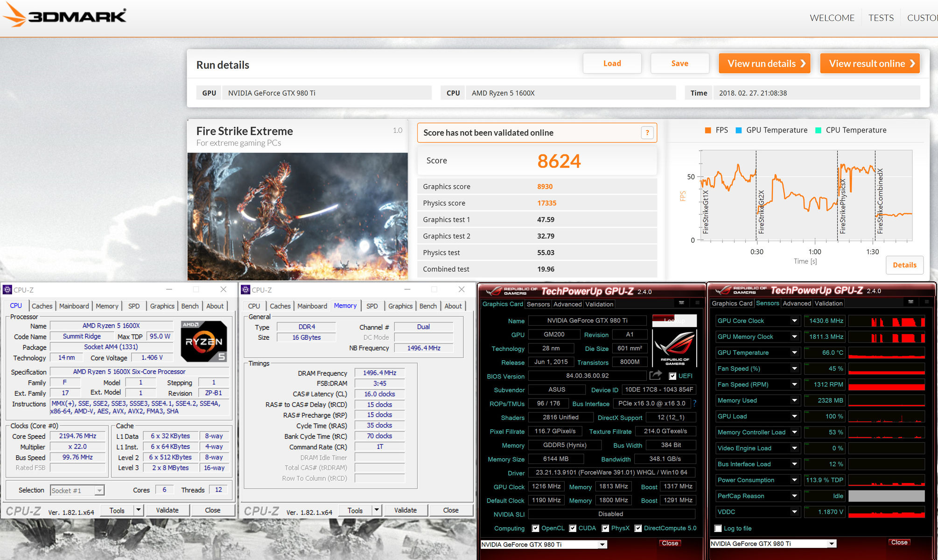The height and width of the screenshot is (560, 938).
Task: Click Close button in Sensors GPU-Z
Action: [899, 542]
